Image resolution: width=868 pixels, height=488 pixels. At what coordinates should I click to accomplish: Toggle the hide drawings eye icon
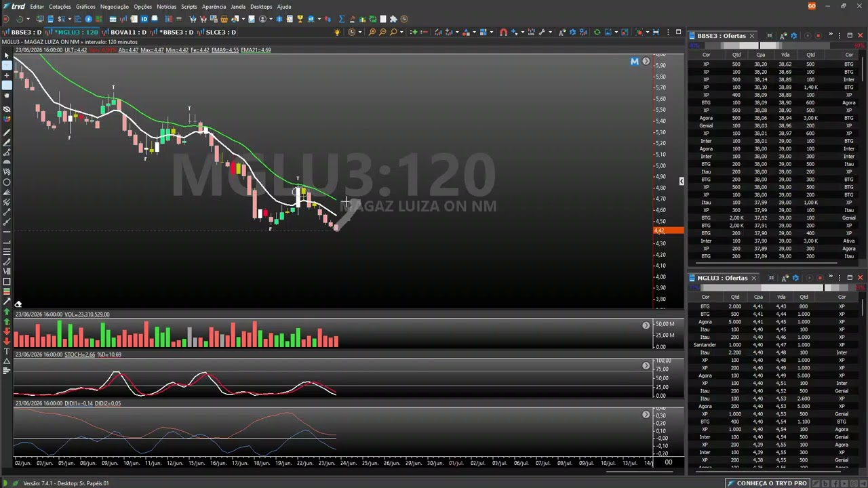pyautogui.click(x=7, y=108)
